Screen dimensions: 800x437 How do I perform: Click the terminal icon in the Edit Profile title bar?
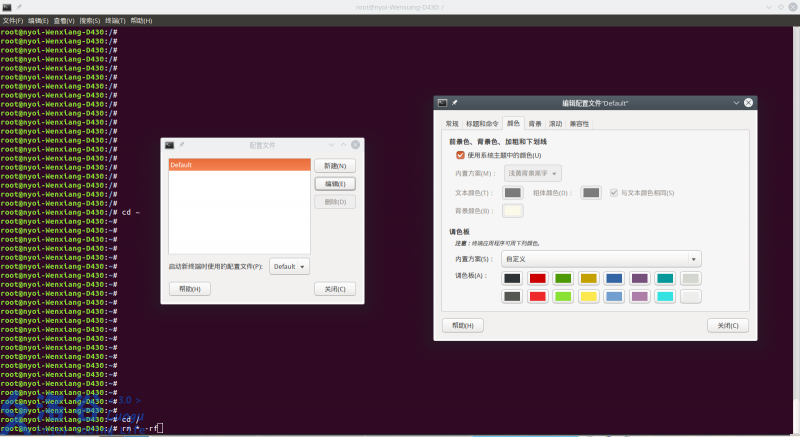(442, 103)
